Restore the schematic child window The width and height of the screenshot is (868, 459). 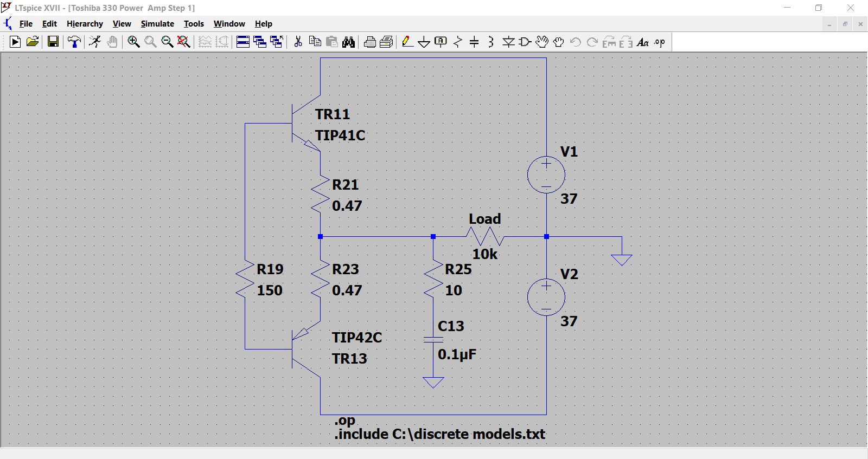[x=845, y=24]
